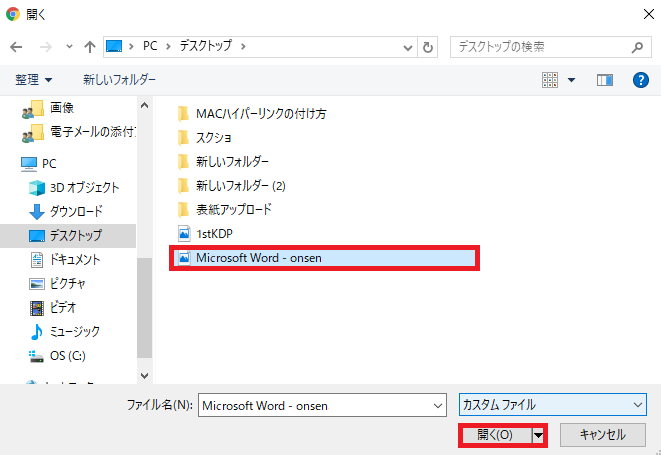Open ダウンロード in sidebar
The height and width of the screenshot is (455, 661).
[68, 212]
